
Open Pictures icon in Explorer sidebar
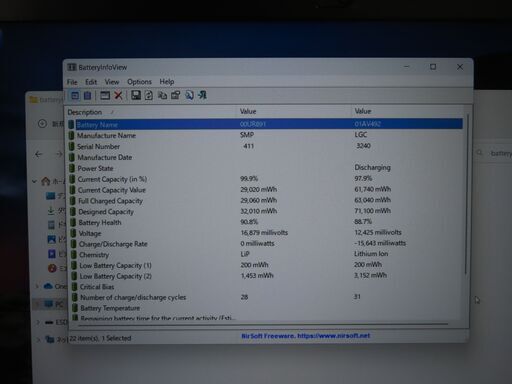[52, 239]
